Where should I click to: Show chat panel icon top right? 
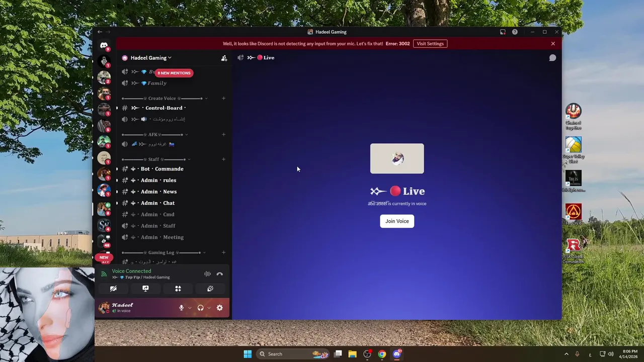pos(552,58)
